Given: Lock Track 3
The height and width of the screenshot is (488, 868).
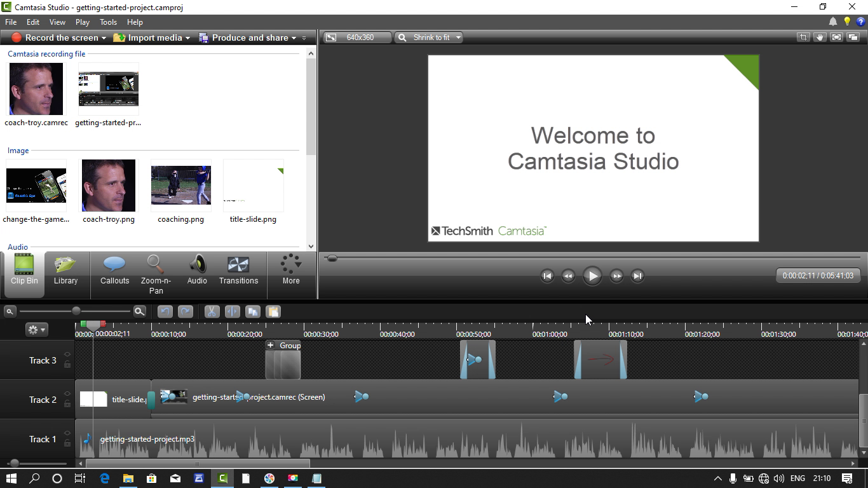Looking at the screenshot, I should [67, 364].
